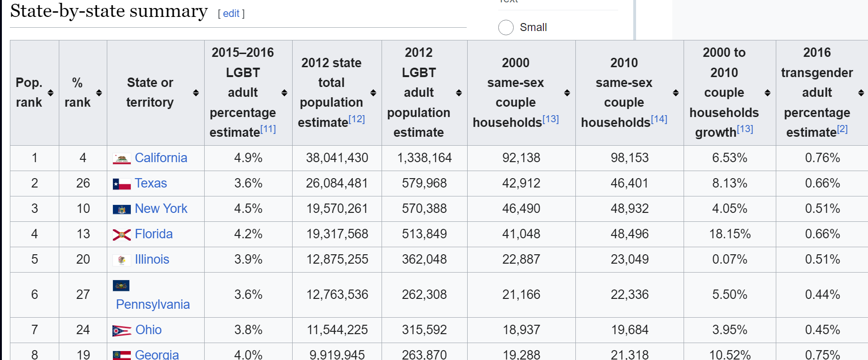The height and width of the screenshot is (360, 868).
Task: Open the California article link
Action: pos(161,158)
